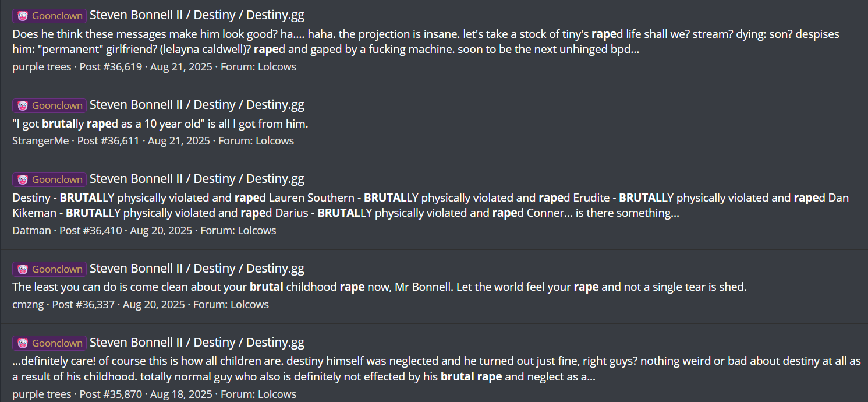
Task: Go to Lolcows forum from post #36,410
Action: (257, 231)
